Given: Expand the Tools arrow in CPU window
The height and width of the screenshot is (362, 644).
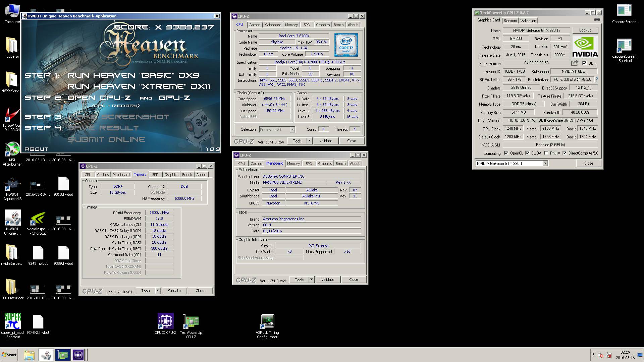Looking at the screenshot, I should click(309, 141).
